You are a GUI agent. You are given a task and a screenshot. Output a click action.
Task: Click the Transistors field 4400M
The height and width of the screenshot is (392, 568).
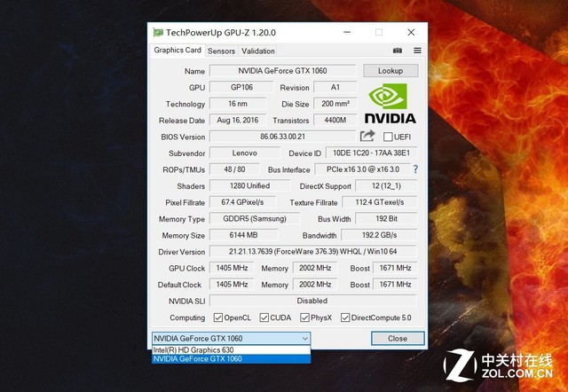[335, 120]
